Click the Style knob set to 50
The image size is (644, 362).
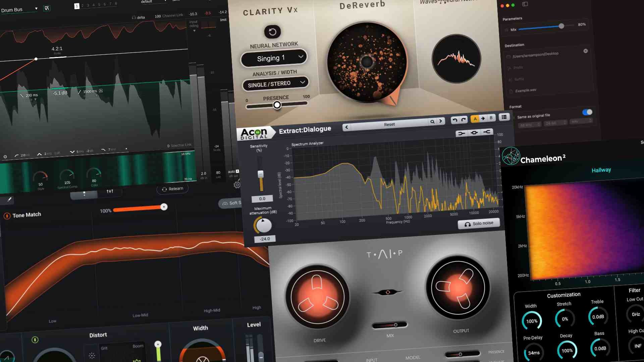(41, 176)
